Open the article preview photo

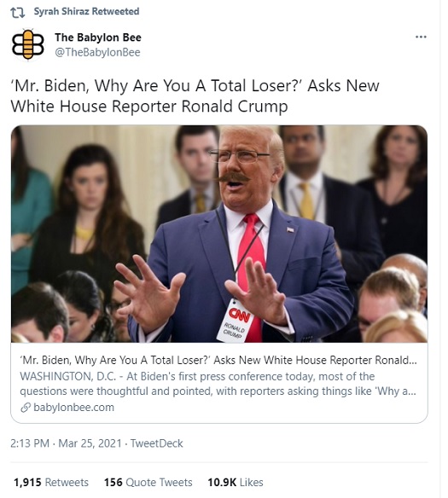pyautogui.click(x=219, y=234)
